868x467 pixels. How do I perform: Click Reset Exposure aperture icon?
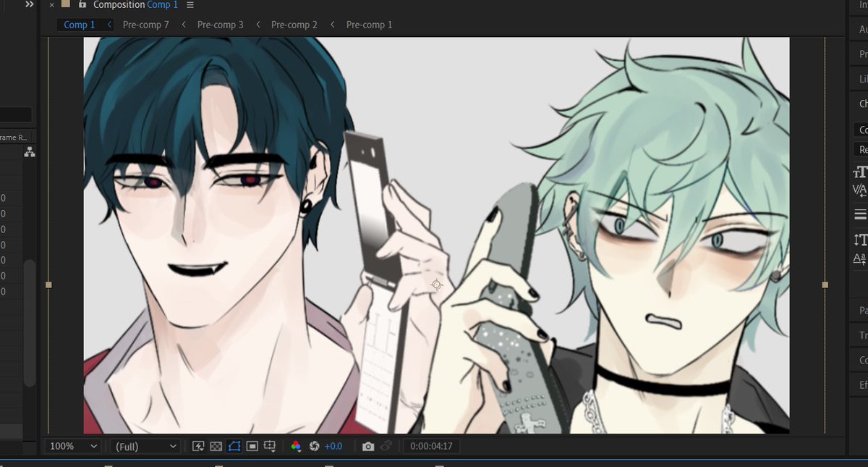tap(314, 447)
